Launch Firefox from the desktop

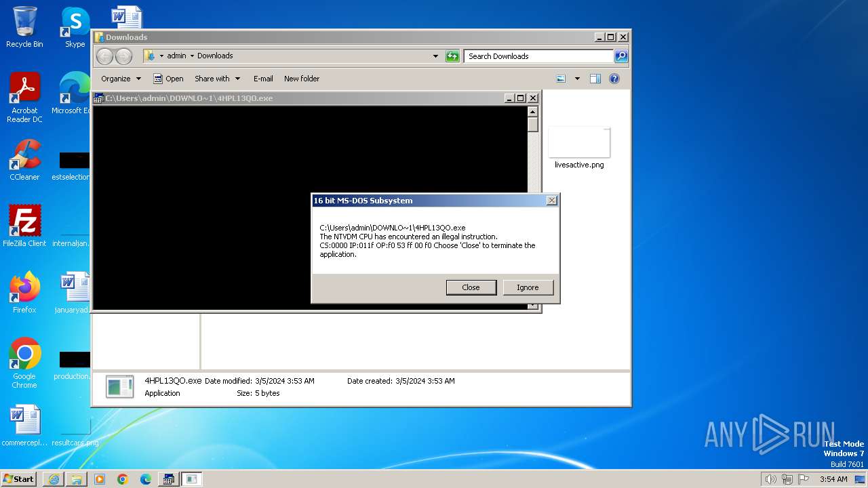24,292
